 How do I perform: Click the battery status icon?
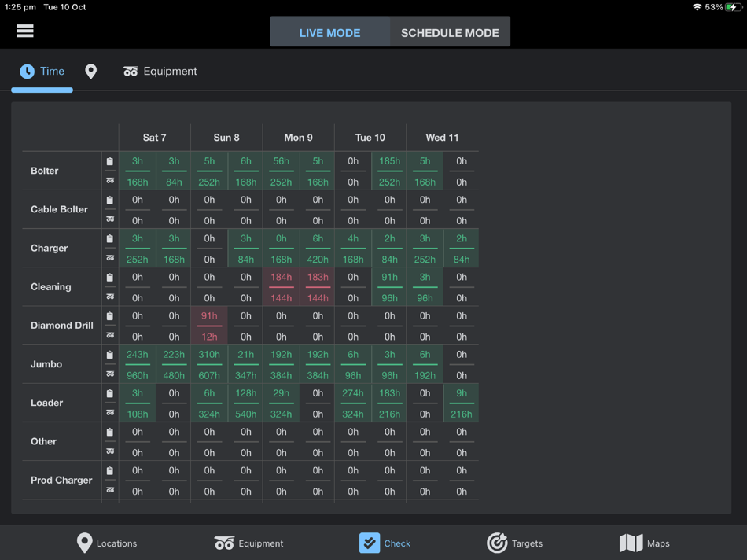click(x=733, y=7)
